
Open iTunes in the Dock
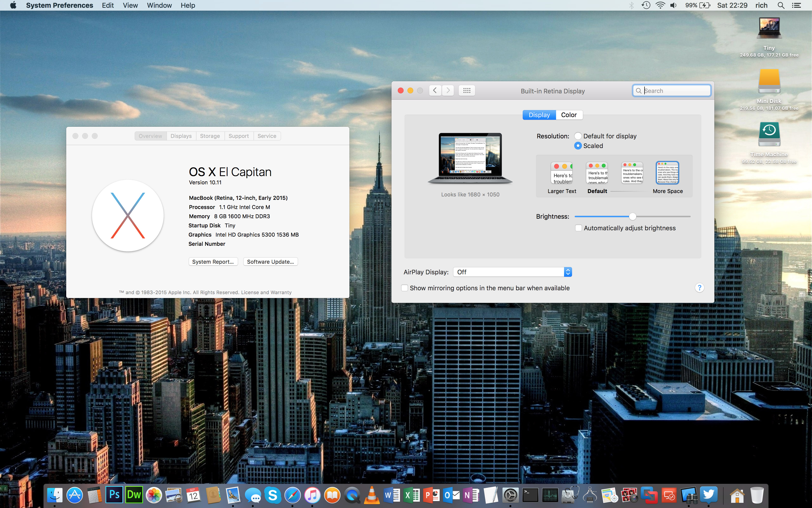point(312,495)
